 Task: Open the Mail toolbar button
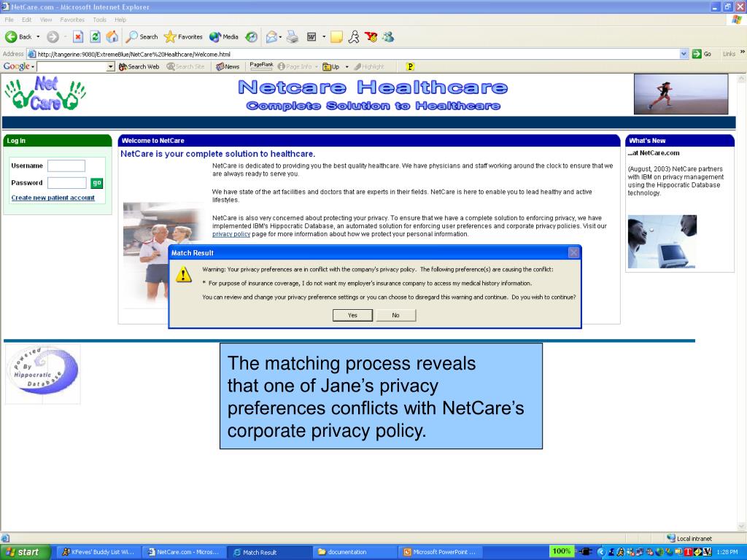tap(271, 36)
